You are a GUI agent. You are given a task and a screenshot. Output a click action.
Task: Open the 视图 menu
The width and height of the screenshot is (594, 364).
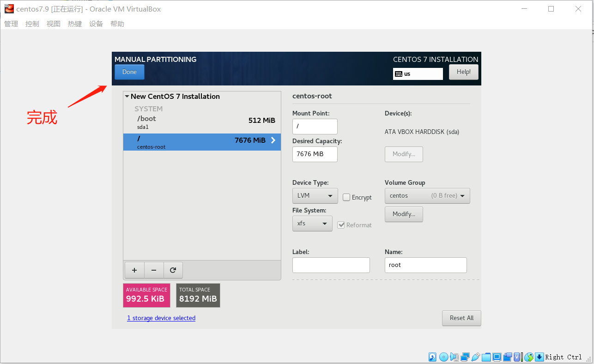pyautogui.click(x=54, y=24)
